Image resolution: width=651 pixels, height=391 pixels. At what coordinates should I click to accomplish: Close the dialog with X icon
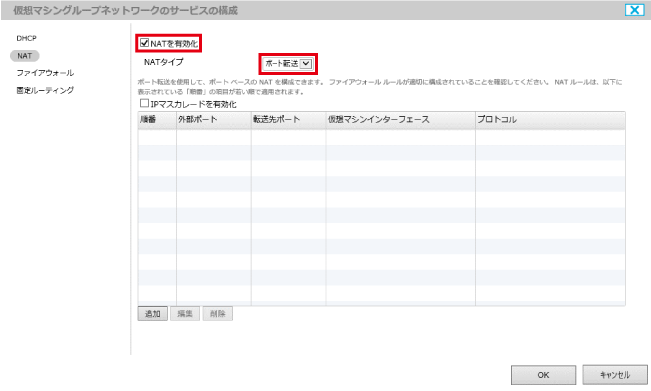tap(634, 10)
